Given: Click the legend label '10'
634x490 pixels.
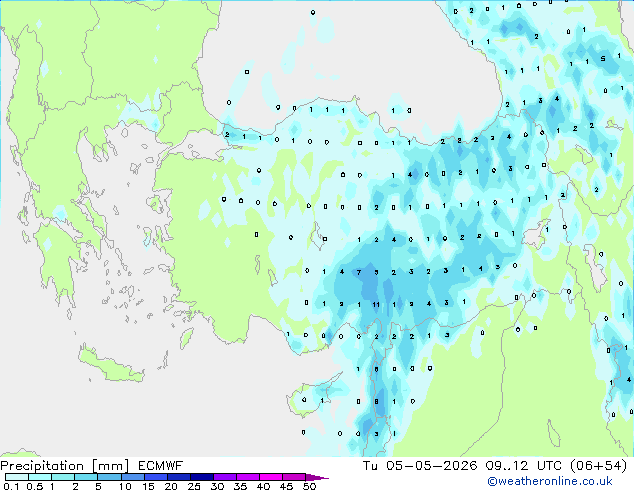Looking at the screenshot, I should (125, 486).
